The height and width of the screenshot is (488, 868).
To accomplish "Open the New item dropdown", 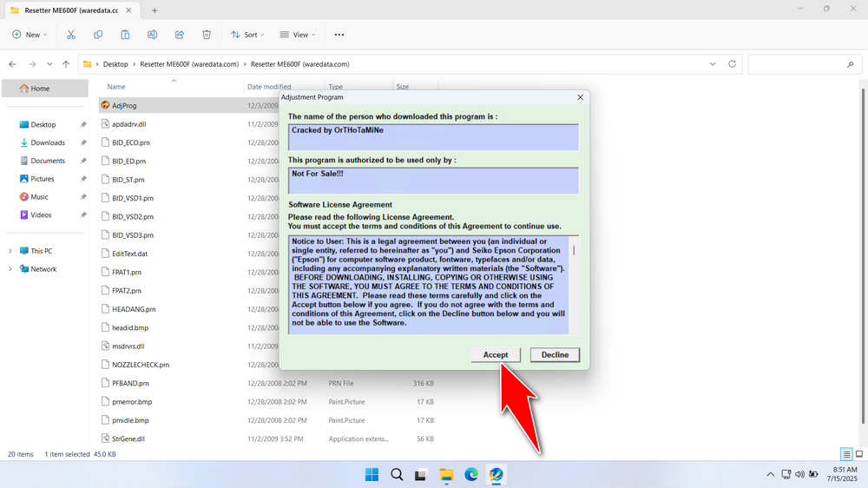I will click(x=30, y=35).
